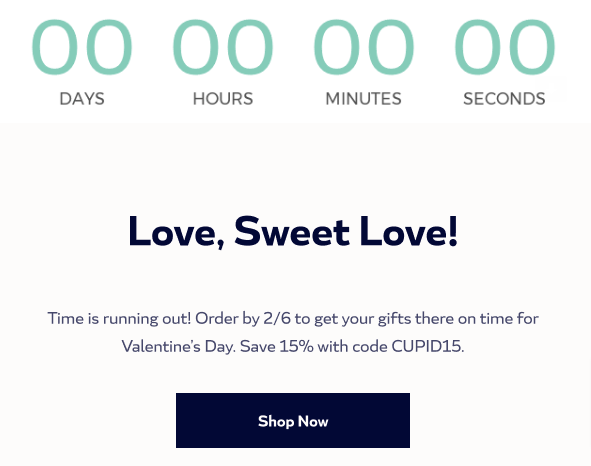Click the word 'Sweet' in the headline
Viewport: 591px width, 466px height.
292,231
